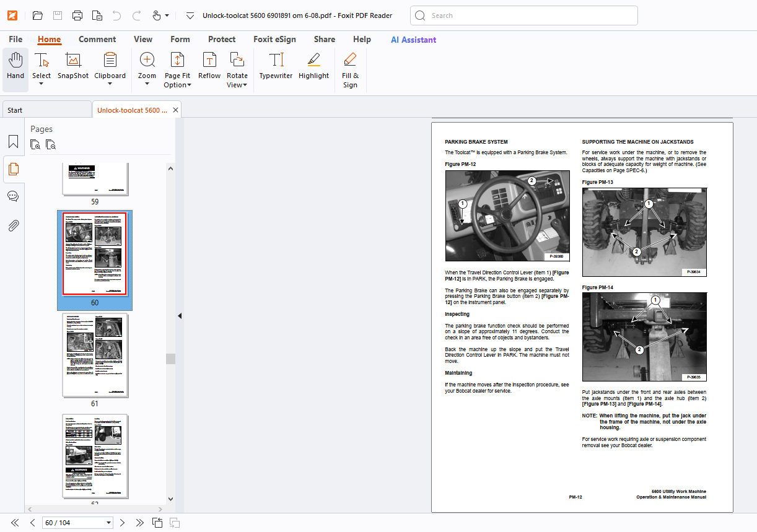Switch to the Start tab

tap(46, 110)
